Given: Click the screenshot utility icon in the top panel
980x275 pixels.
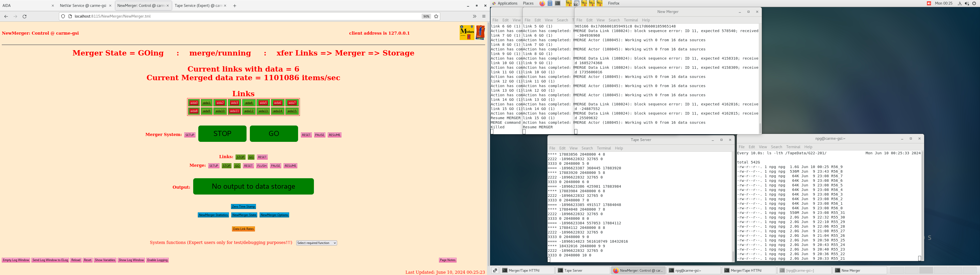Looking at the screenshot, I should click(x=577, y=3).
